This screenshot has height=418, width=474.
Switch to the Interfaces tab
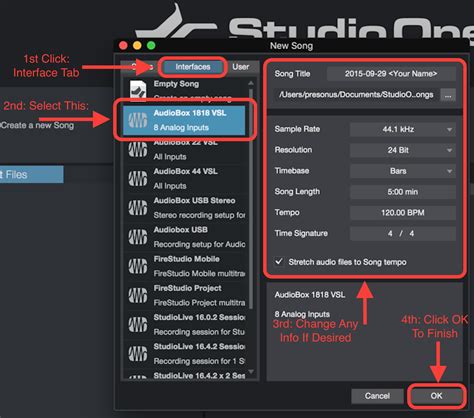pos(193,67)
